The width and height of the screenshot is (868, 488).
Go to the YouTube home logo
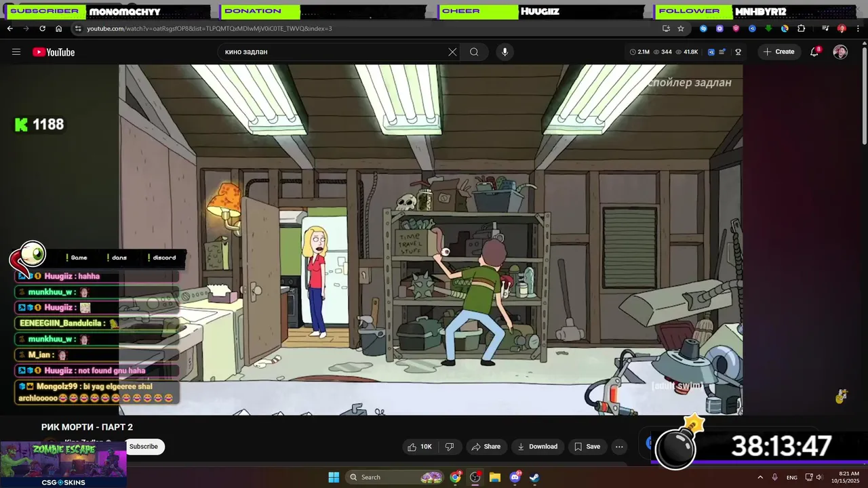click(54, 52)
